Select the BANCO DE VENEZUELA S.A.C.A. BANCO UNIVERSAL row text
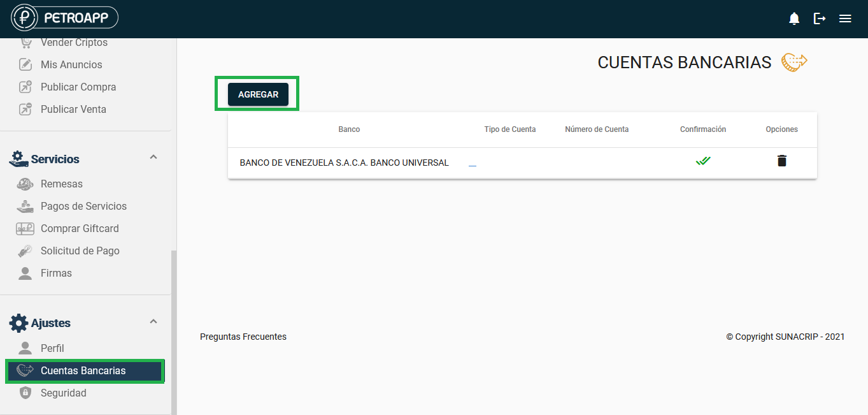Image resolution: width=868 pixels, height=415 pixels. click(x=345, y=163)
